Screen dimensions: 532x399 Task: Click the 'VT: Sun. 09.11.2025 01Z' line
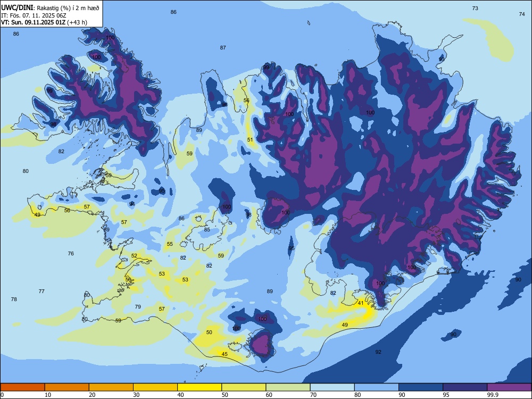pos(33,22)
